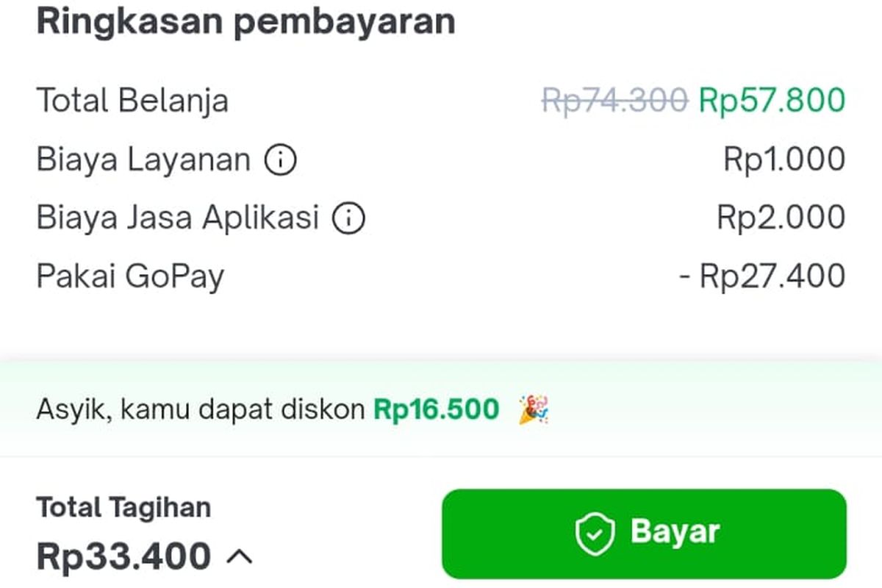Select the Ringkasan pembayaran heading
The image size is (882, 588).
[x=245, y=22]
